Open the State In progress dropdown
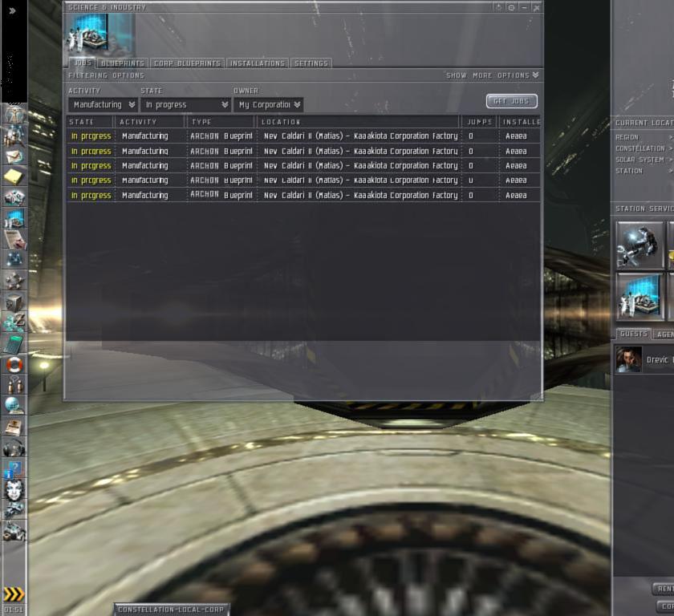This screenshot has height=616, width=674. coord(185,104)
